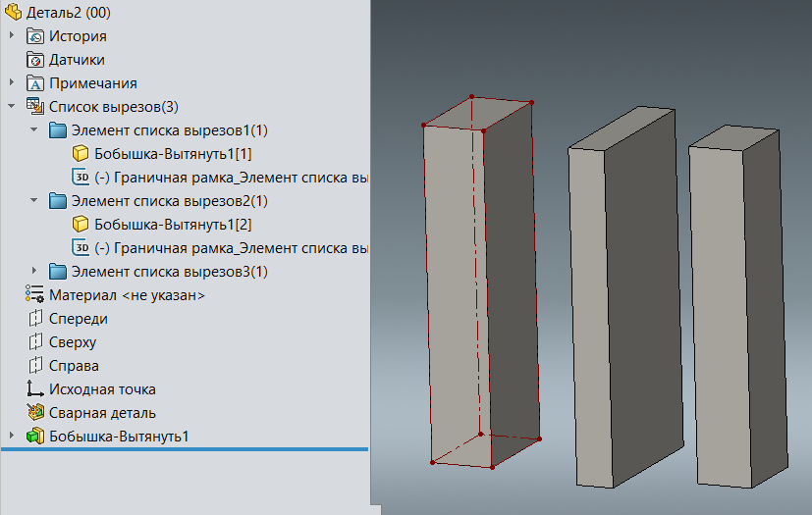Click the Сварная деталь weldment icon
The width and height of the screenshot is (812, 515).
[x=35, y=413]
